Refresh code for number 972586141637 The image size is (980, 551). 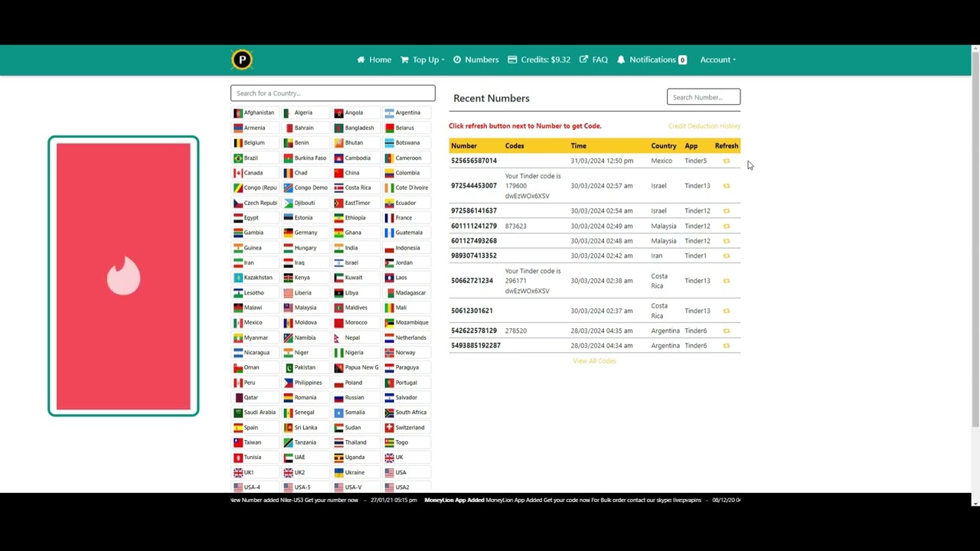point(727,210)
